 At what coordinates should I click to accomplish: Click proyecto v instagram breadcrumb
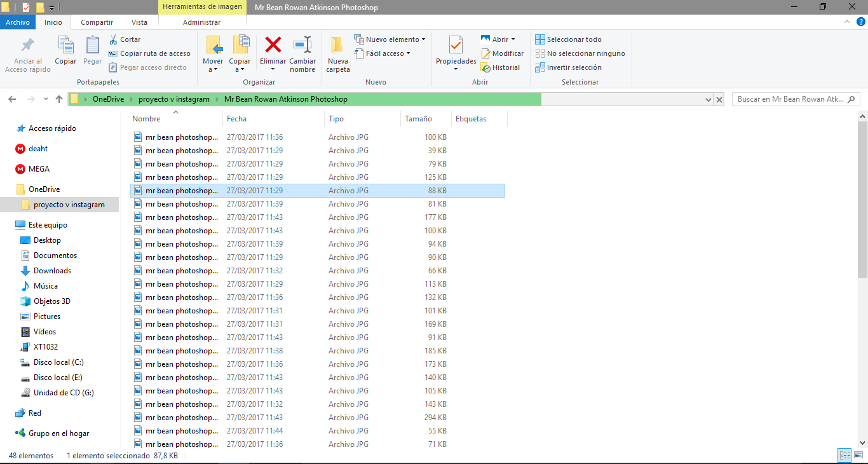pos(174,99)
